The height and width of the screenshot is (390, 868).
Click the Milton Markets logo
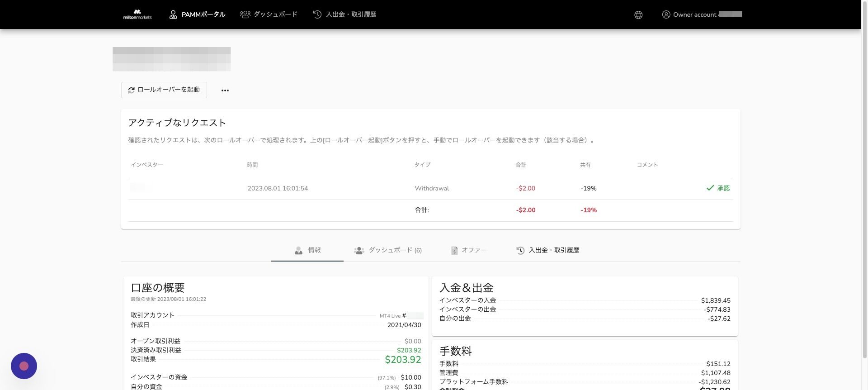click(x=137, y=14)
